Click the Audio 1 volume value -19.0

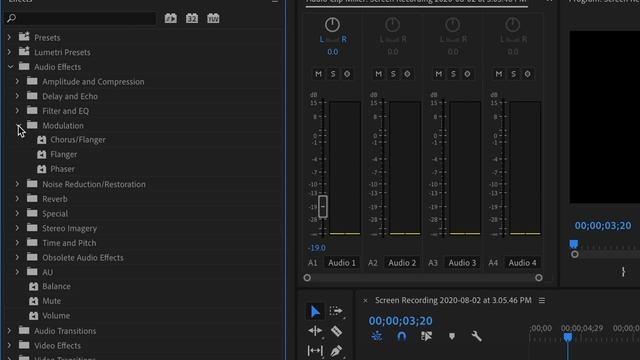(x=317, y=248)
